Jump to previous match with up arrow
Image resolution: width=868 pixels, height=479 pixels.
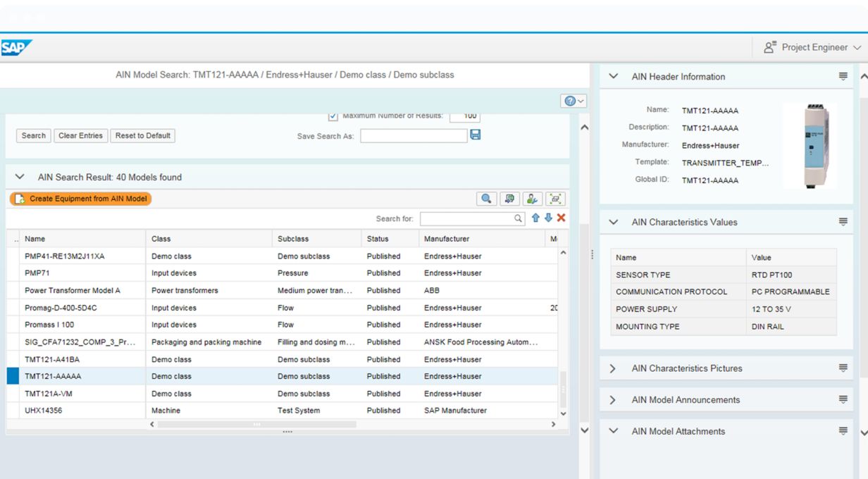click(x=535, y=218)
